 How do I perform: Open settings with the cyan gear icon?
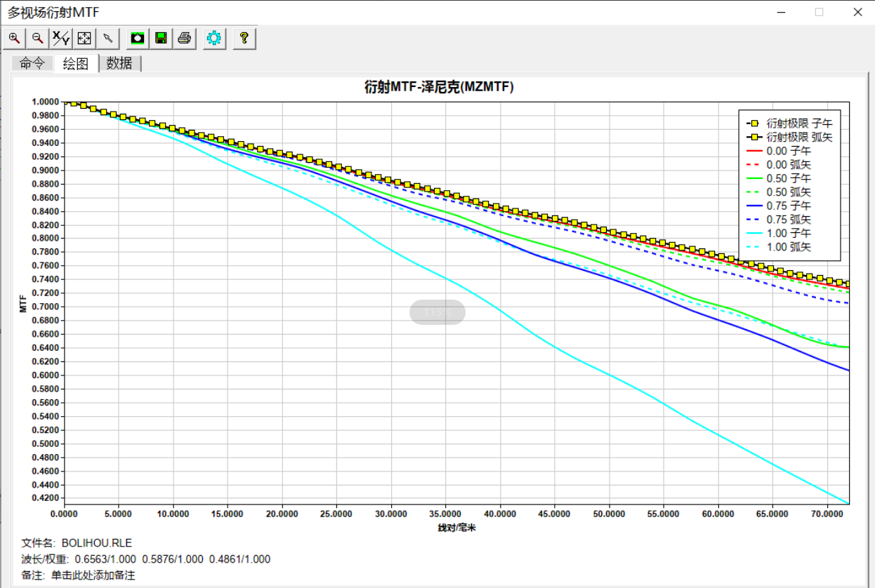click(x=214, y=38)
